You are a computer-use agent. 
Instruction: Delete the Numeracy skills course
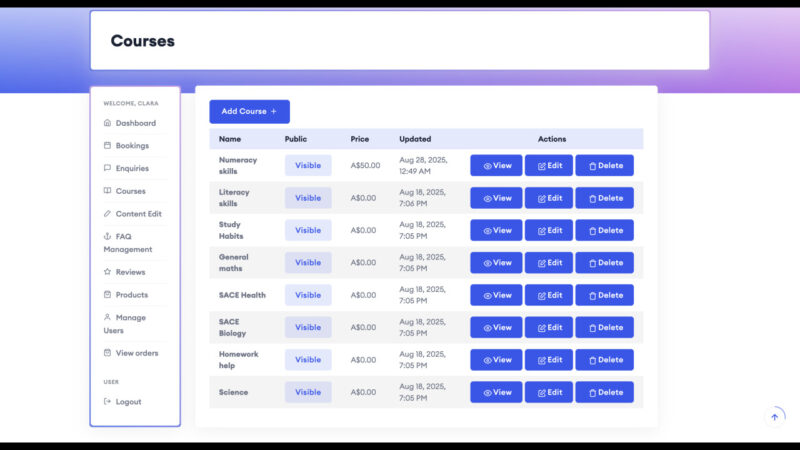[x=605, y=165]
